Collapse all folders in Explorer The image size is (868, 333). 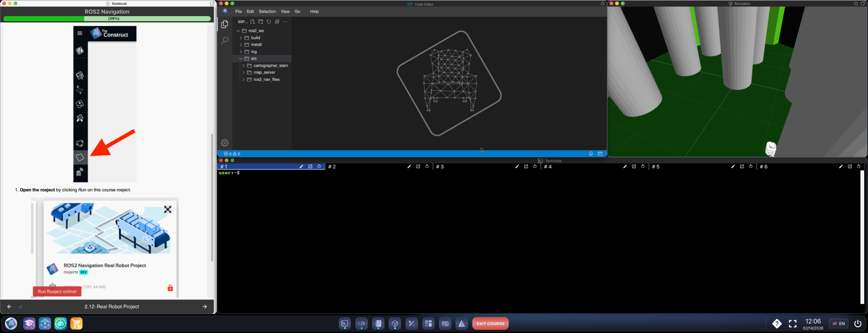pos(277,21)
